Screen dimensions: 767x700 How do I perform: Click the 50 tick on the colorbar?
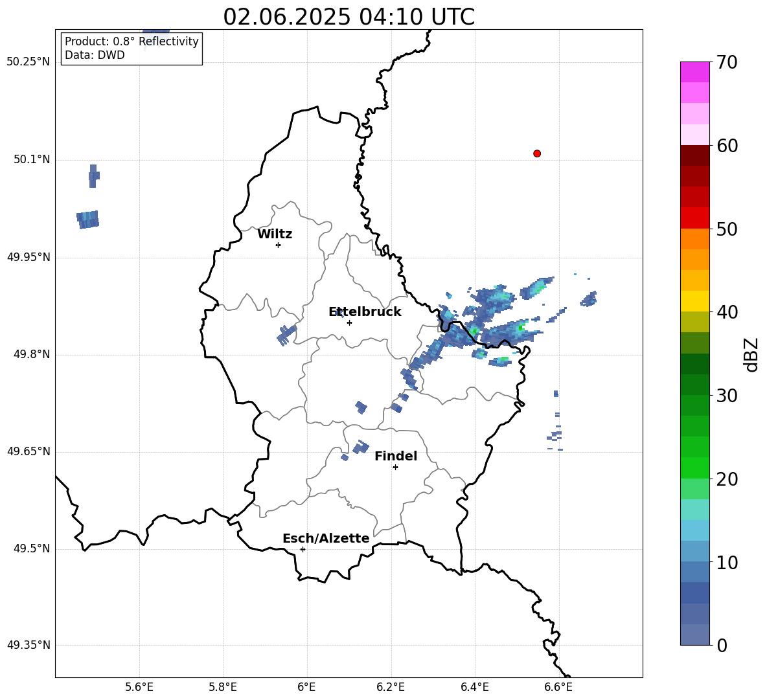(x=726, y=229)
